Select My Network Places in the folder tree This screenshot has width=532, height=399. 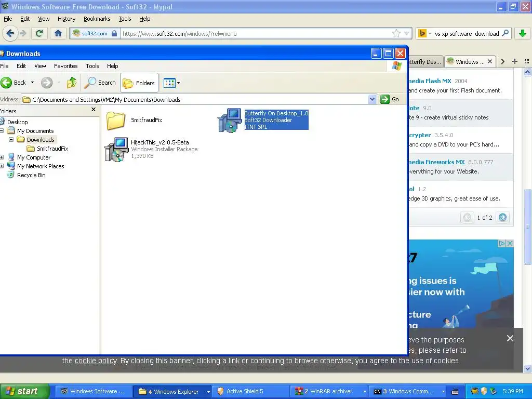click(41, 166)
